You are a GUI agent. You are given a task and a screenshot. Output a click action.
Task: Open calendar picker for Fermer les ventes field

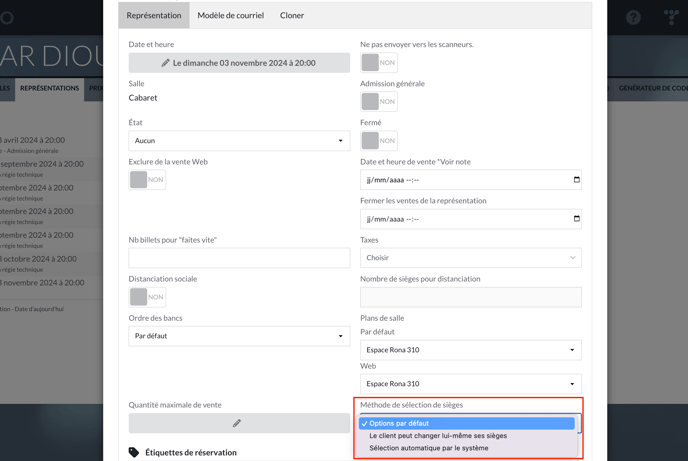pyautogui.click(x=576, y=219)
